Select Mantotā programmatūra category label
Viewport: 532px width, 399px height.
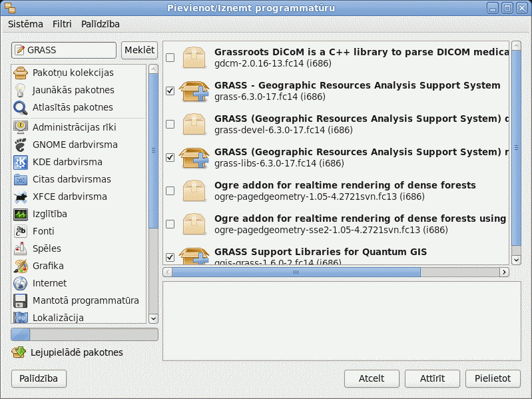(86, 300)
